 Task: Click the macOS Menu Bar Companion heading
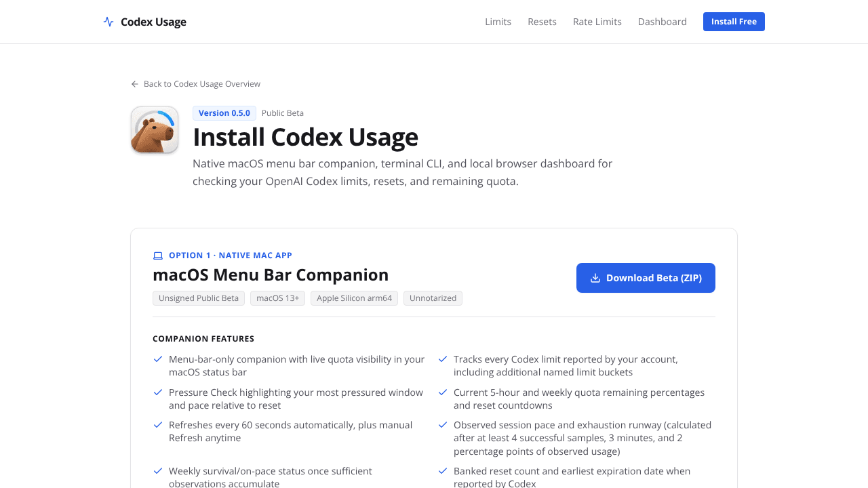tap(271, 274)
